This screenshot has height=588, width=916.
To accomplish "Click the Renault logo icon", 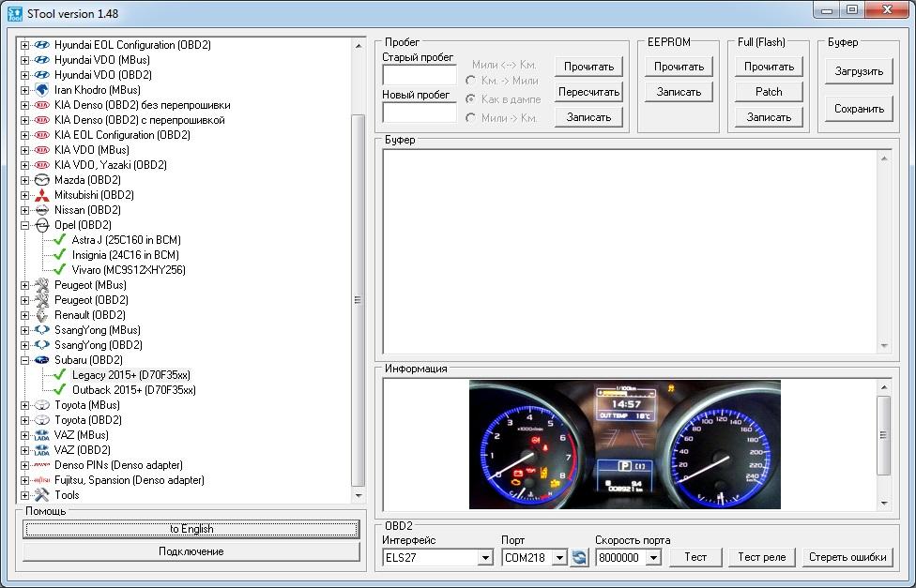I will click(41, 315).
